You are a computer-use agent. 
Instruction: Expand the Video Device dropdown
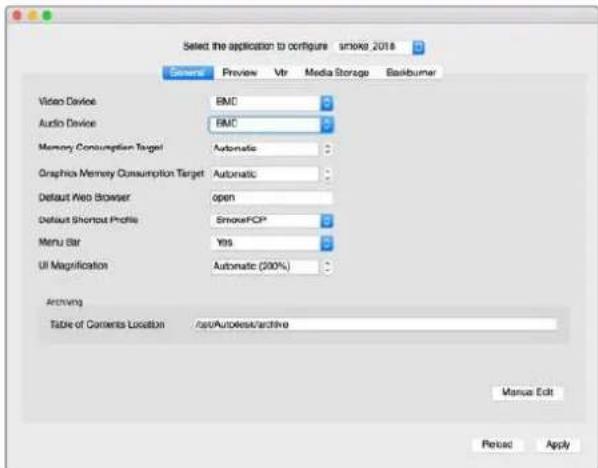tap(272, 102)
